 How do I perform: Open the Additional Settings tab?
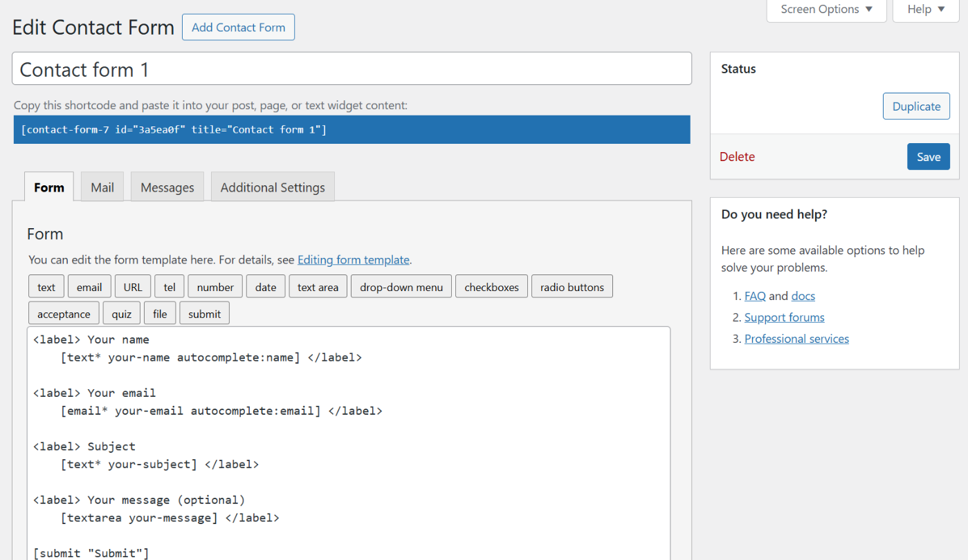pos(272,187)
